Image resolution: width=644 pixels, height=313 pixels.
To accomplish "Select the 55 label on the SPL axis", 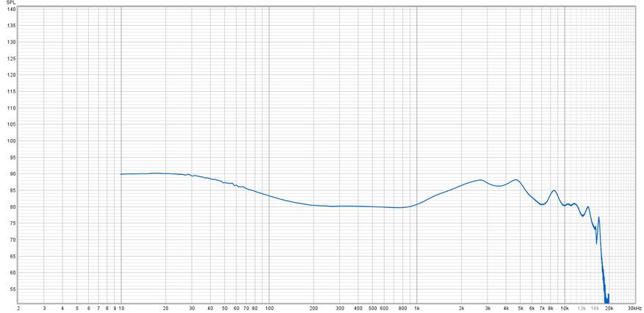I will 12,289.
